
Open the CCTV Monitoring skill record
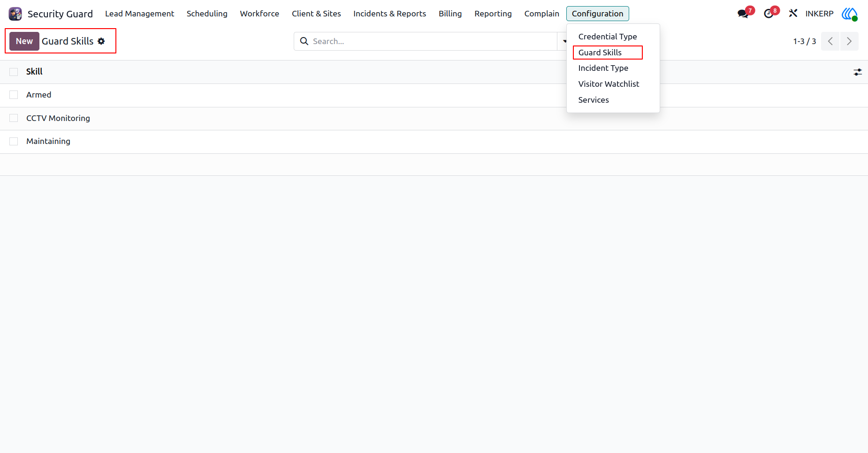click(58, 118)
